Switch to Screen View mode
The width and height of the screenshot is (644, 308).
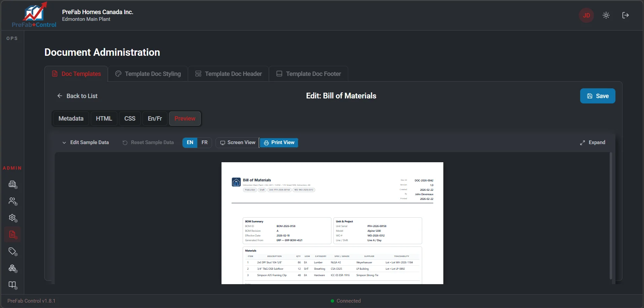(238, 142)
